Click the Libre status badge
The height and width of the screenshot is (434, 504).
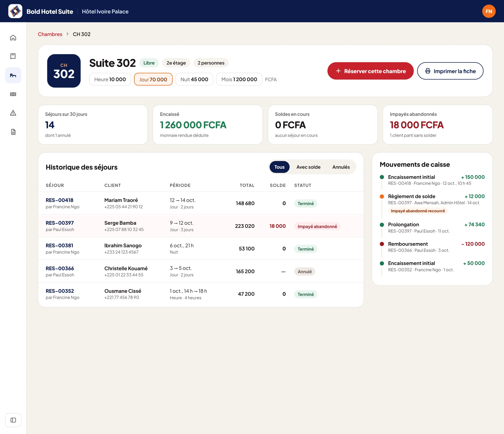(x=149, y=63)
